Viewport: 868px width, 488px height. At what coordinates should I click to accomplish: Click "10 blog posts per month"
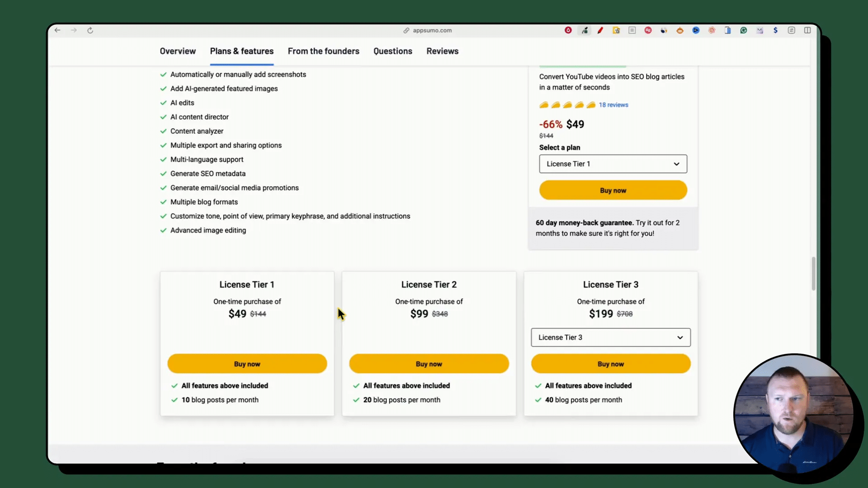220,400
